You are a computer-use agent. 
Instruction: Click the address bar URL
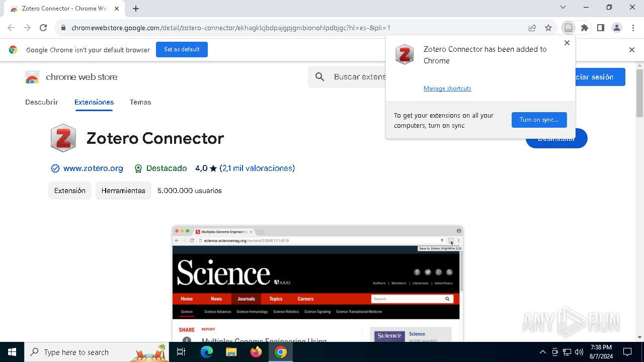point(231,28)
